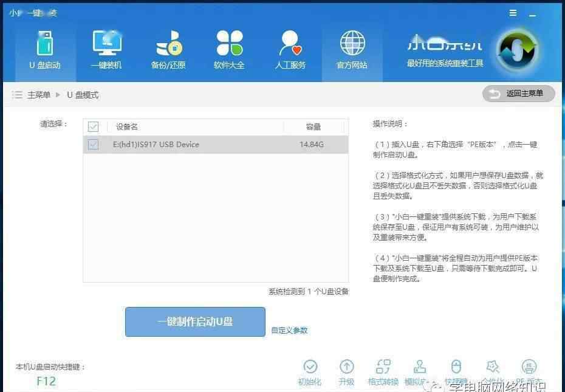The image size is (565, 392).
Task: Minimize the window from the title bar
Action: [x=533, y=15]
